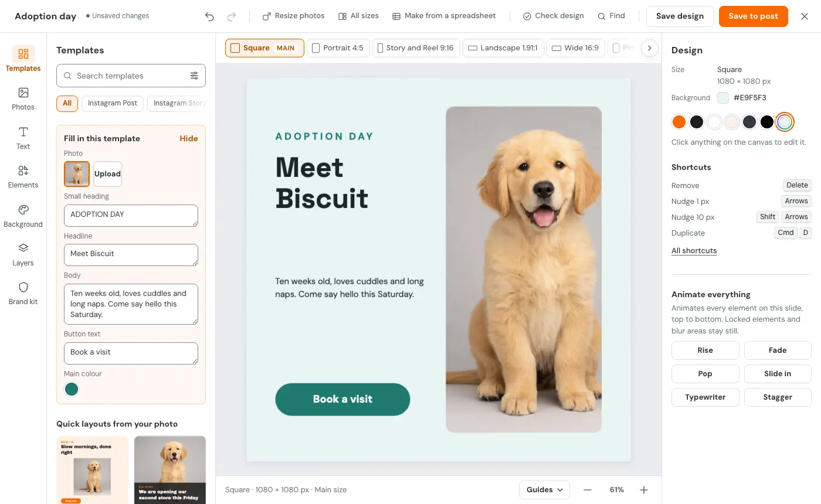Switch to Wide 16:9 size tab
Image resolution: width=821 pixels, height=504 pixels.
(575, 48)
